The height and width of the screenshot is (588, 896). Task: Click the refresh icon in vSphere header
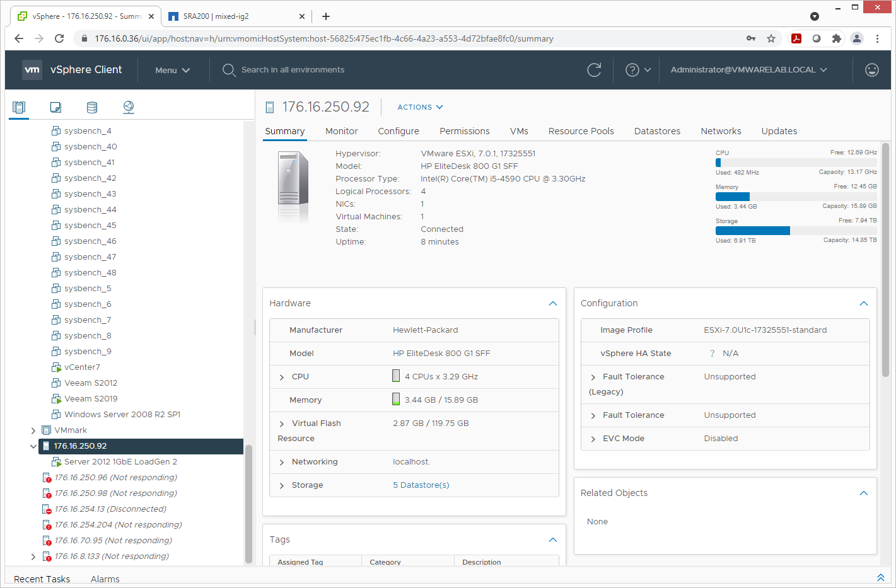click(594, 70)
